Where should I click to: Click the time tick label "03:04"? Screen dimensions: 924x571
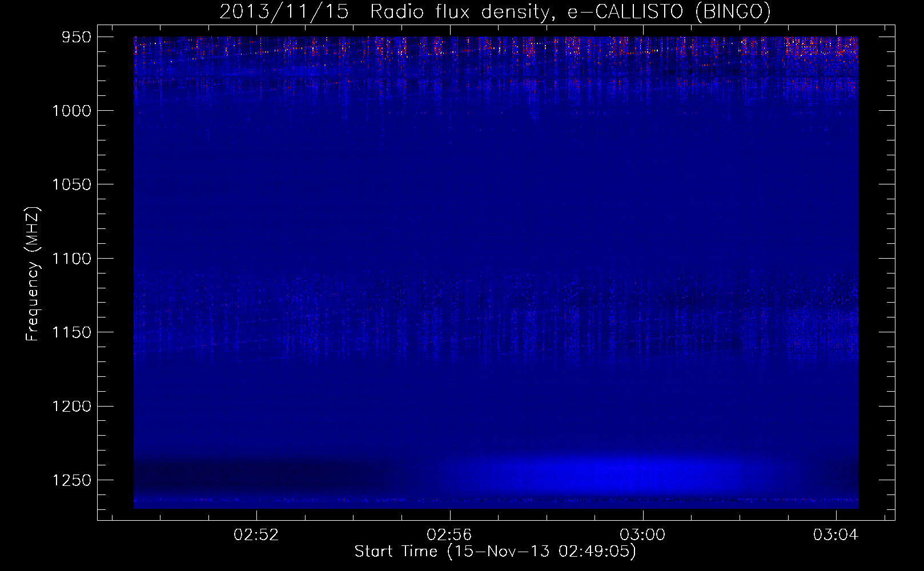(x=836, y=535)
